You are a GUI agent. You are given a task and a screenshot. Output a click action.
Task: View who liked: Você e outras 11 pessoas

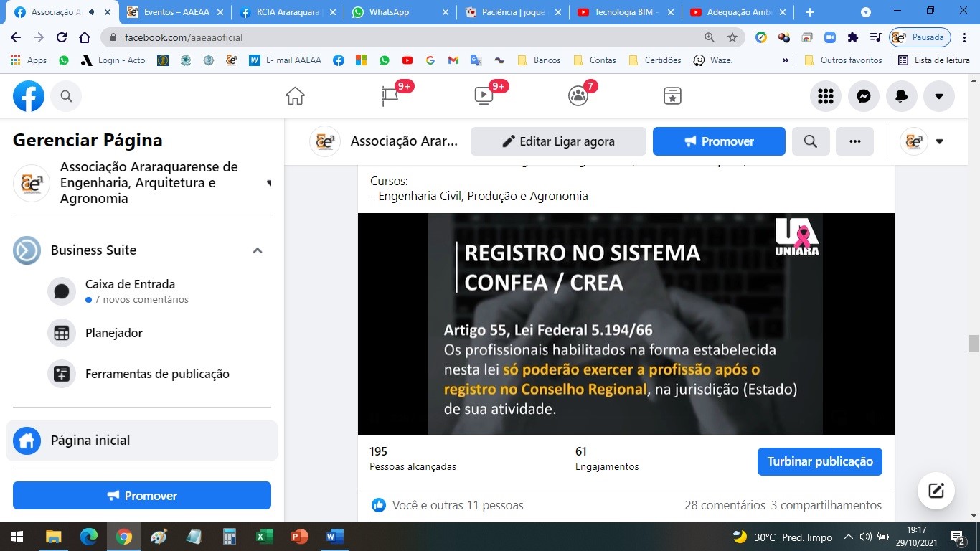coord(458,505)
